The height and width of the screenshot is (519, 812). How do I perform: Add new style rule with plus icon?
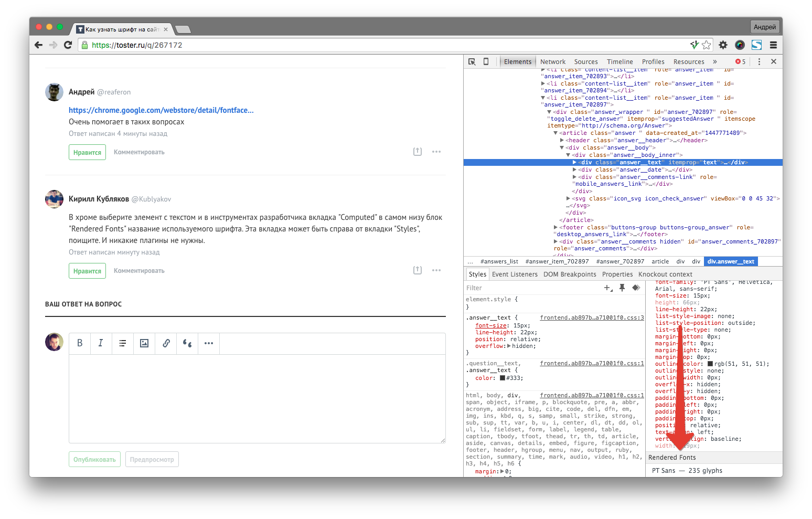[x=608, y=288]
